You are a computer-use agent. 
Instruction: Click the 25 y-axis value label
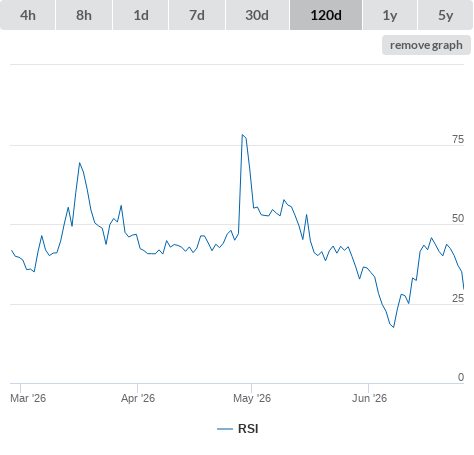458,298
